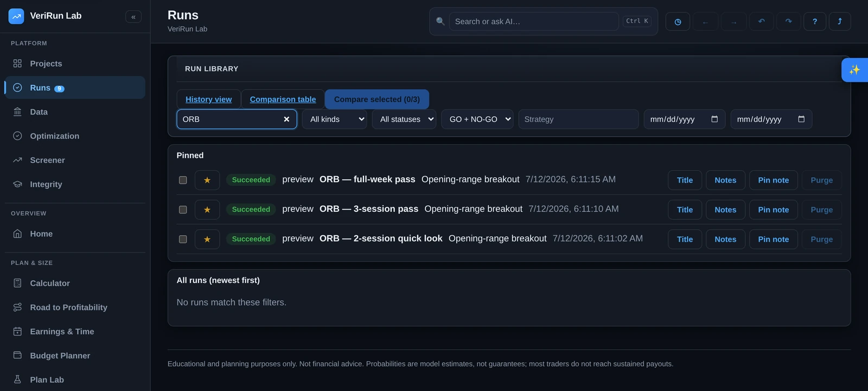The image size is (868, 391).
Task: Clear the ORB search filter with X
Action: pos(286,119)
